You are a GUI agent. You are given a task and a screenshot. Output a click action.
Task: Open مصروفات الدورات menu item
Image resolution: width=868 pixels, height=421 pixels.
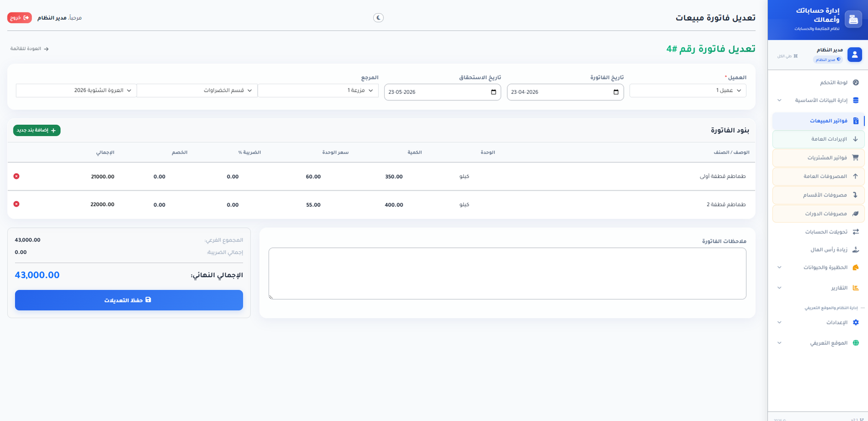point(818,214)
